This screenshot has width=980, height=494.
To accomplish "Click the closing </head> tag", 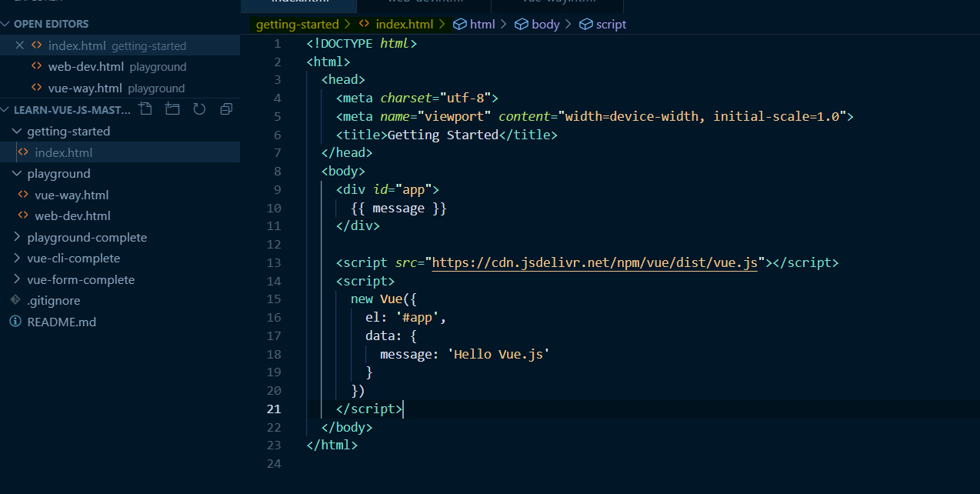I will (347, 152).
